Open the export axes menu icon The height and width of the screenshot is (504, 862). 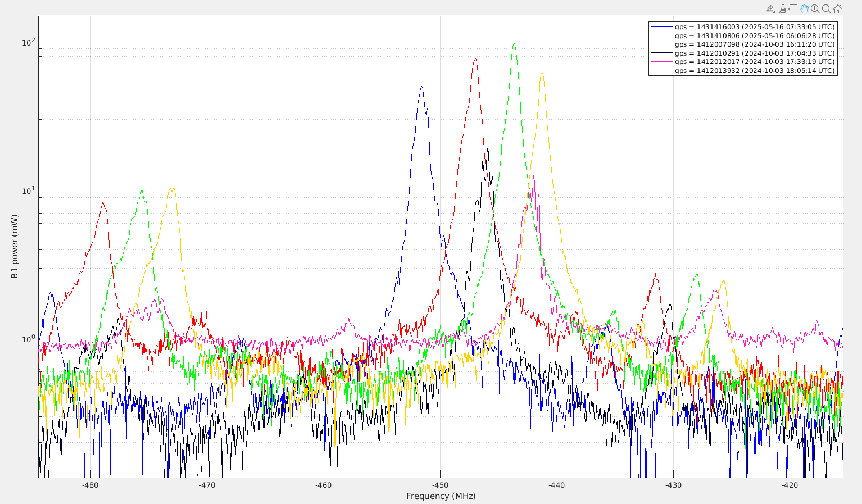pos(770,9)
